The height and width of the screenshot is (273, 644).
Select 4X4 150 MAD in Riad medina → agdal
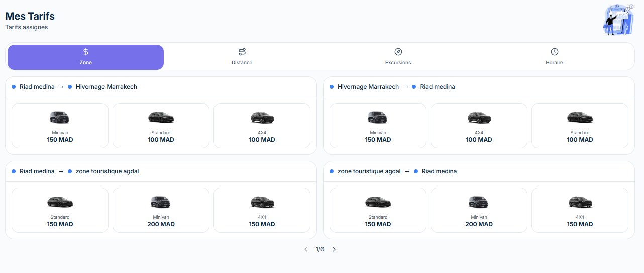[262, 210]
